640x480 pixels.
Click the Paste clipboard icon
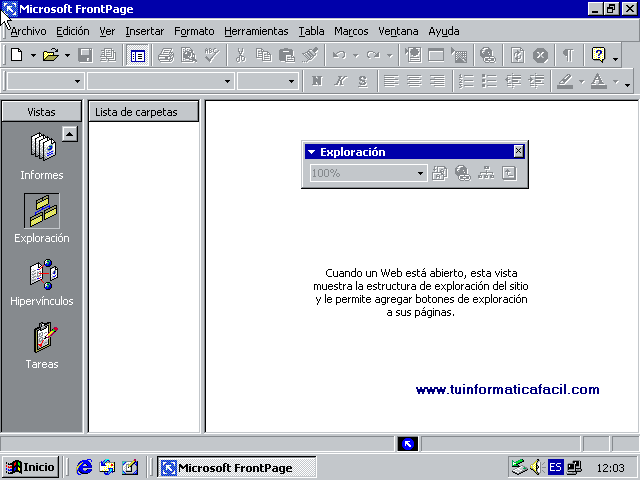(287, 55)
